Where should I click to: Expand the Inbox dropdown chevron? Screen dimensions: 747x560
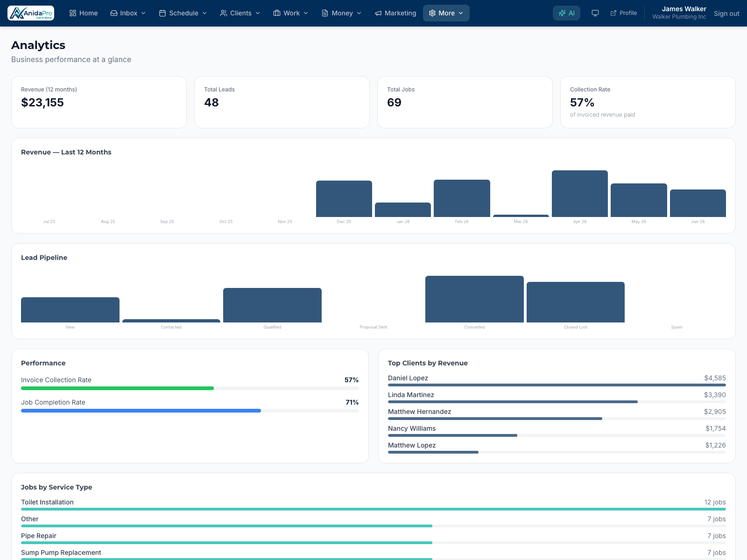(143, 13)
